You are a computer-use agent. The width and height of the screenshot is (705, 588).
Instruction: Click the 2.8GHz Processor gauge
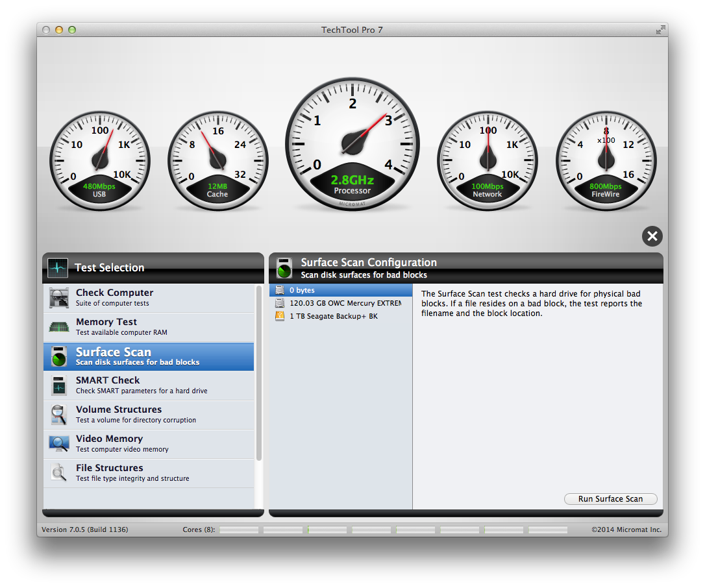point(352,144)
